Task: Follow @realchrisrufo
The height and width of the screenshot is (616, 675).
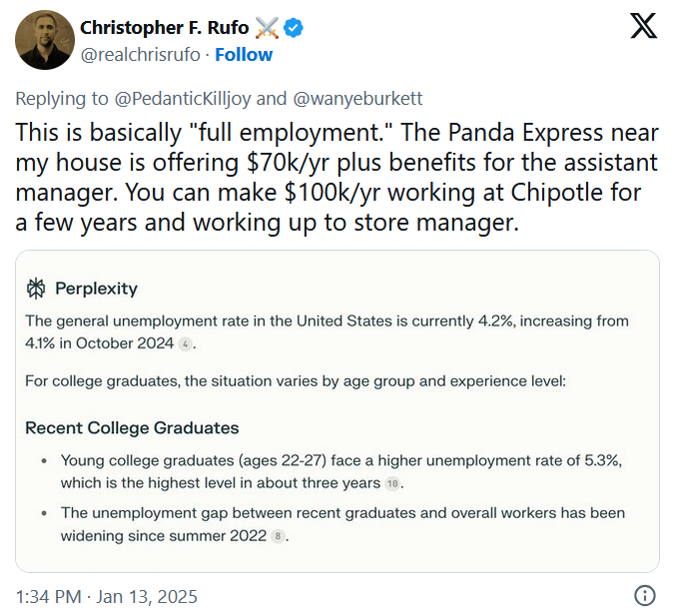Action: 244,55
